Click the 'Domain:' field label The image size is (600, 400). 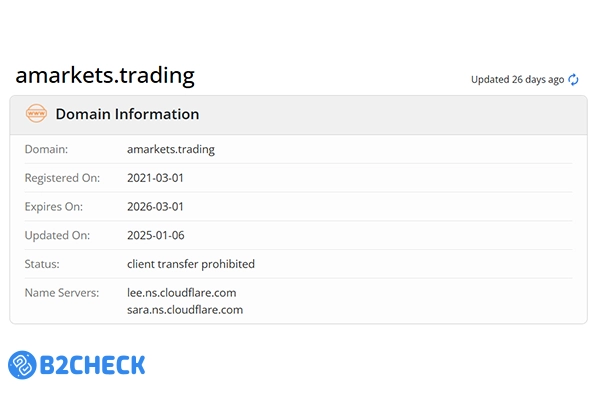click(46, 149)
